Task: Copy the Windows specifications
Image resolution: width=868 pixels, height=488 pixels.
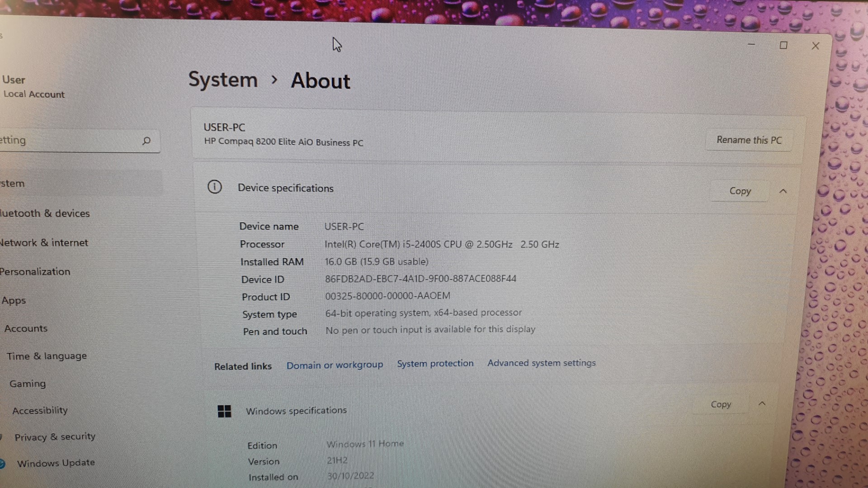Action: 721,404
